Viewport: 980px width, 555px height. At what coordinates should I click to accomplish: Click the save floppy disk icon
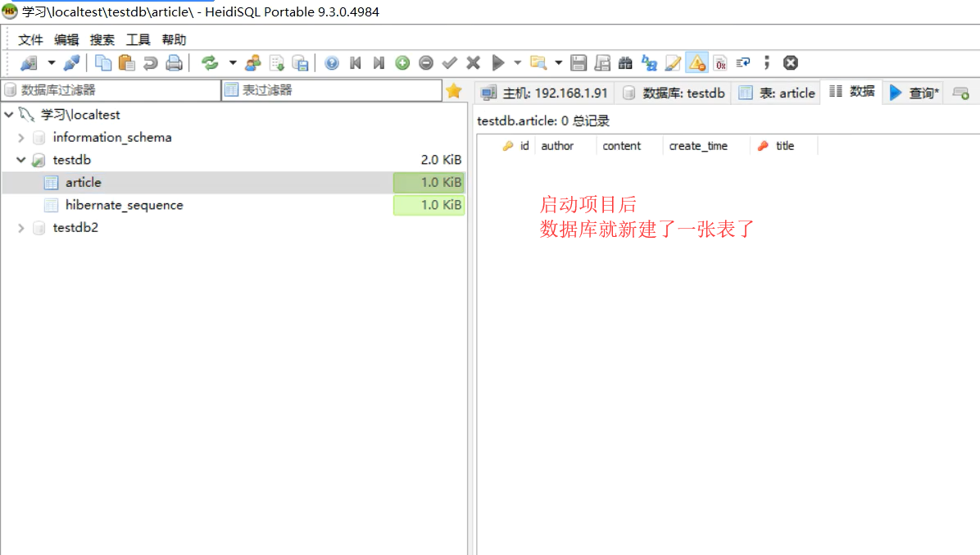click(x=578, y=63)
